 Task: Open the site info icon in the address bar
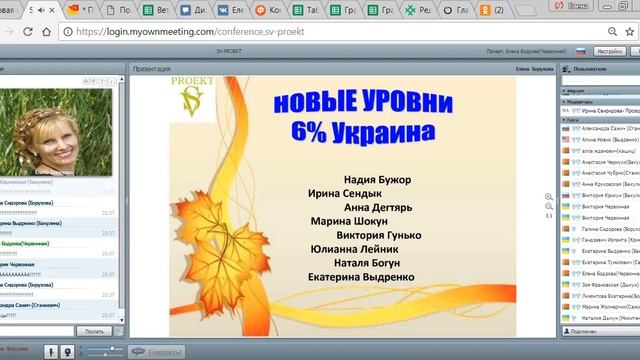[x=68, y=31]
